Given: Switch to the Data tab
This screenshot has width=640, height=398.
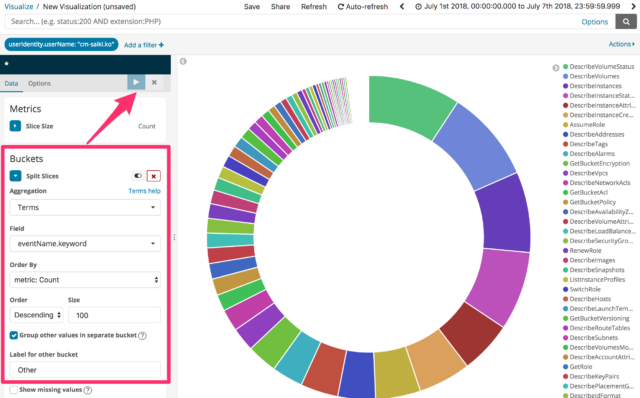Looking at the screenshot, I should pos(11,83).
